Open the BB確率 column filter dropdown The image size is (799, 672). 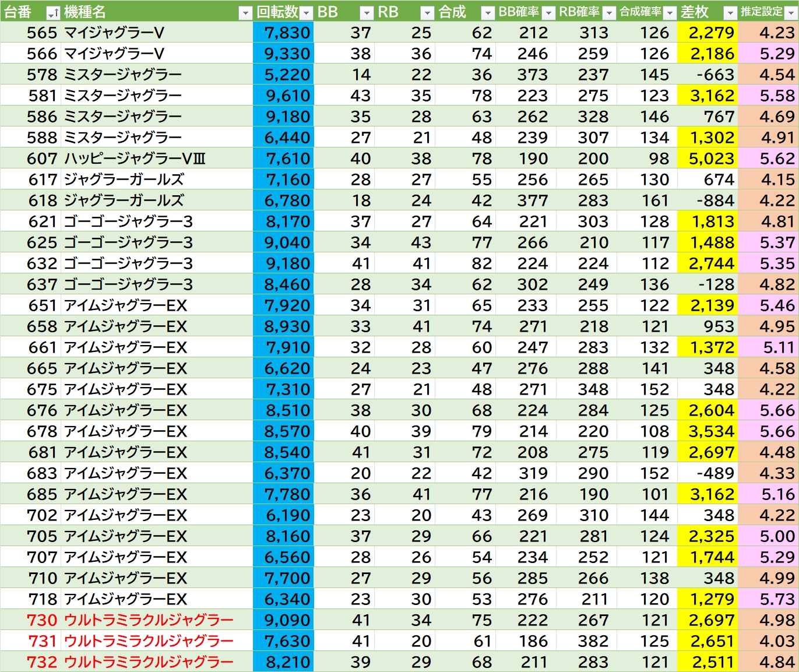click(x=549, y=13)
